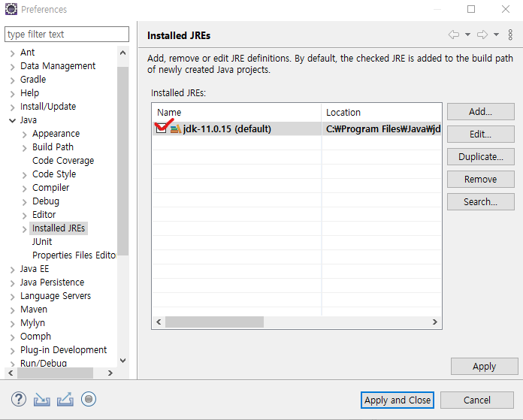Click the Duplicate... button
Image resolution: width=523 pixels, height=420 pixels.
[x=481, y=157]
